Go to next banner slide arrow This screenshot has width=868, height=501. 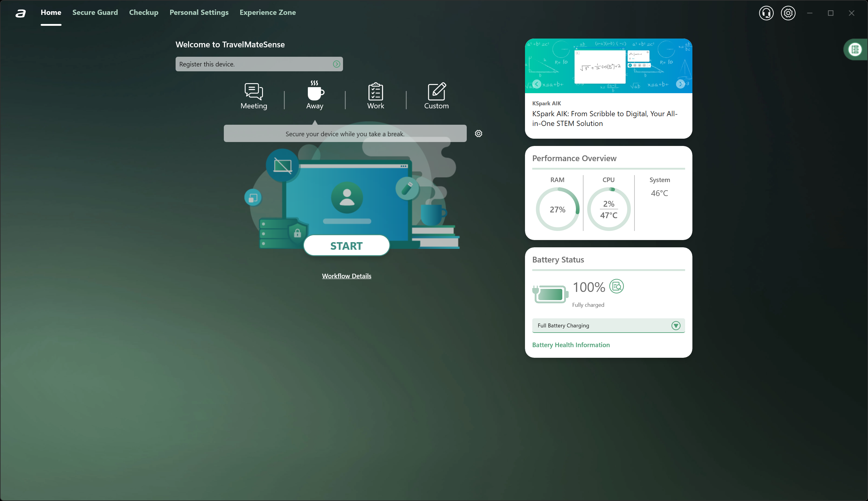click(x=680, y=84)
